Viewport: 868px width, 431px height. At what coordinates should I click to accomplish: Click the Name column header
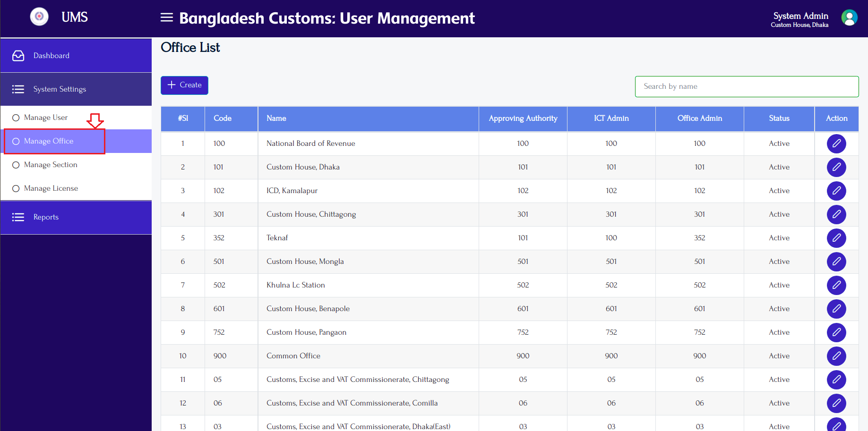click(369, 118)
